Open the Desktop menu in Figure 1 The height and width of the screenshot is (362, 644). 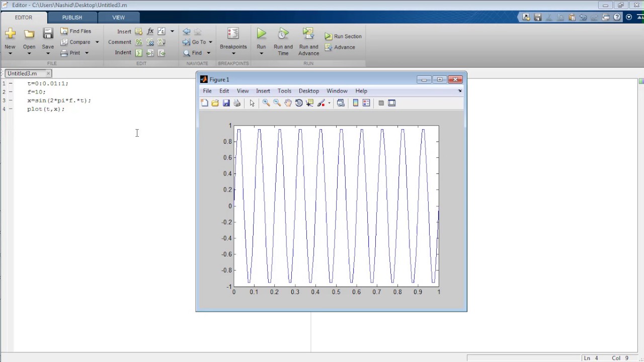point(309,91)
